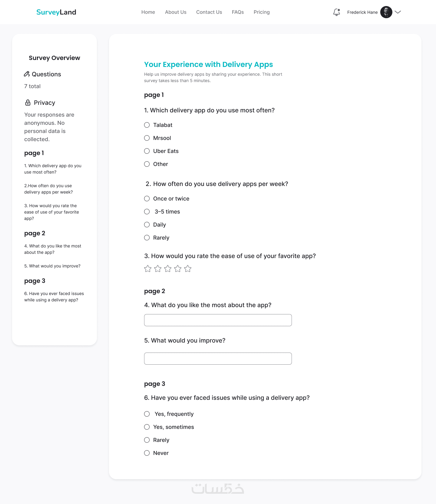436x504 pixels.
Task: Select the Talabat radio option
Action: click(x=147, y=125)
